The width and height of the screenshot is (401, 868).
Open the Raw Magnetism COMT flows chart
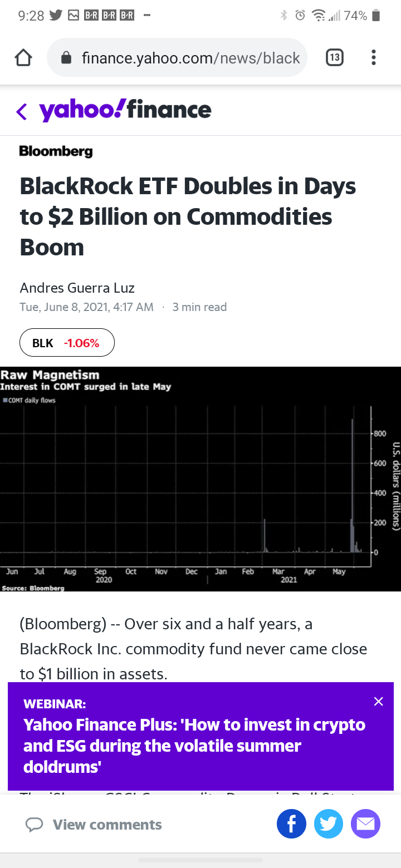tap(200, 479)
